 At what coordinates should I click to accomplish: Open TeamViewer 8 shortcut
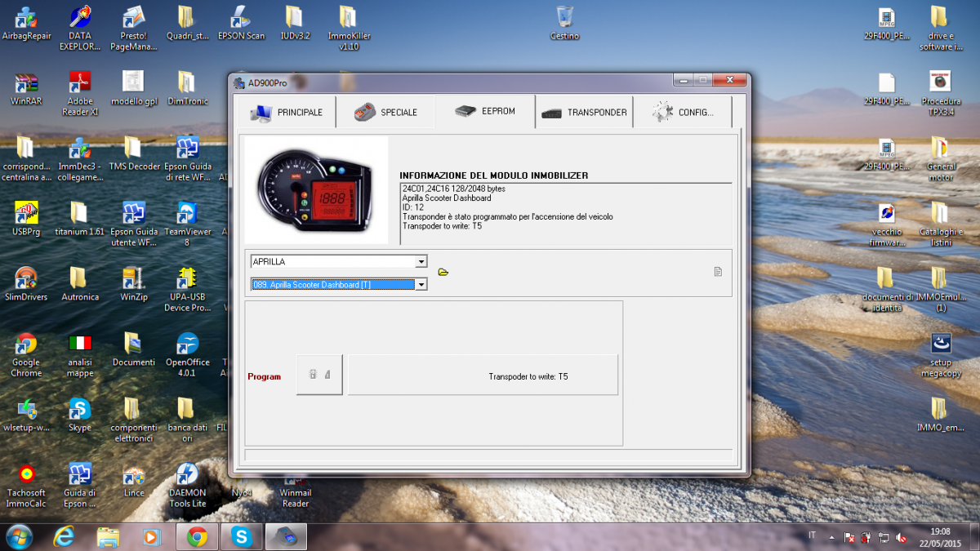(187, 224)
